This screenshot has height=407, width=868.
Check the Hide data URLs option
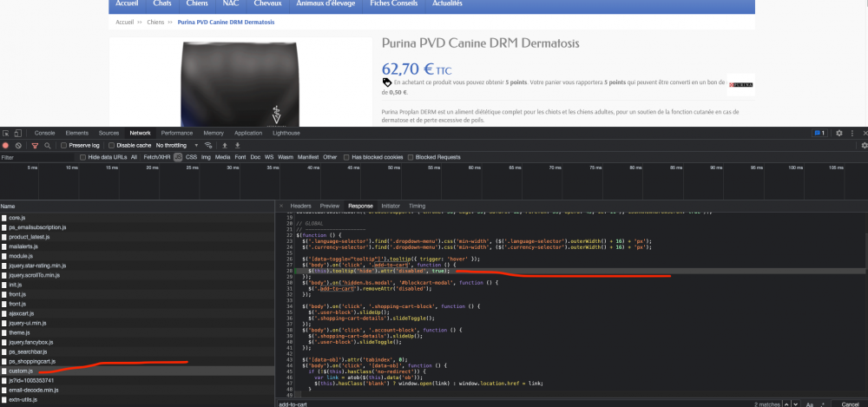pos(82,157)
